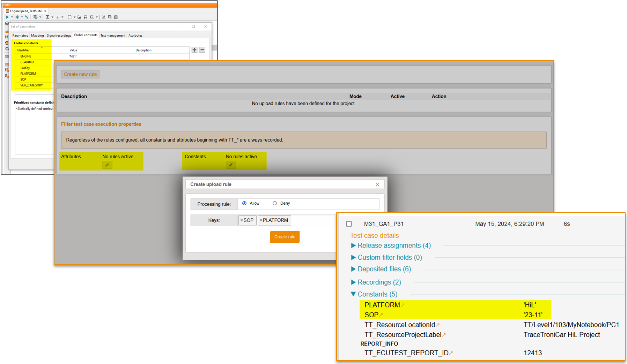Open the Test management tab

coord(113,35)
